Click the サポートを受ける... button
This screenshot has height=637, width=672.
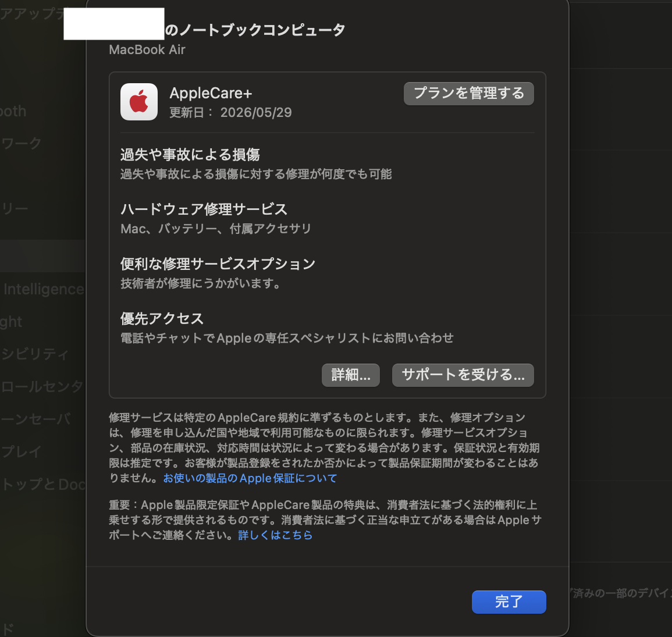pos(463,375)
